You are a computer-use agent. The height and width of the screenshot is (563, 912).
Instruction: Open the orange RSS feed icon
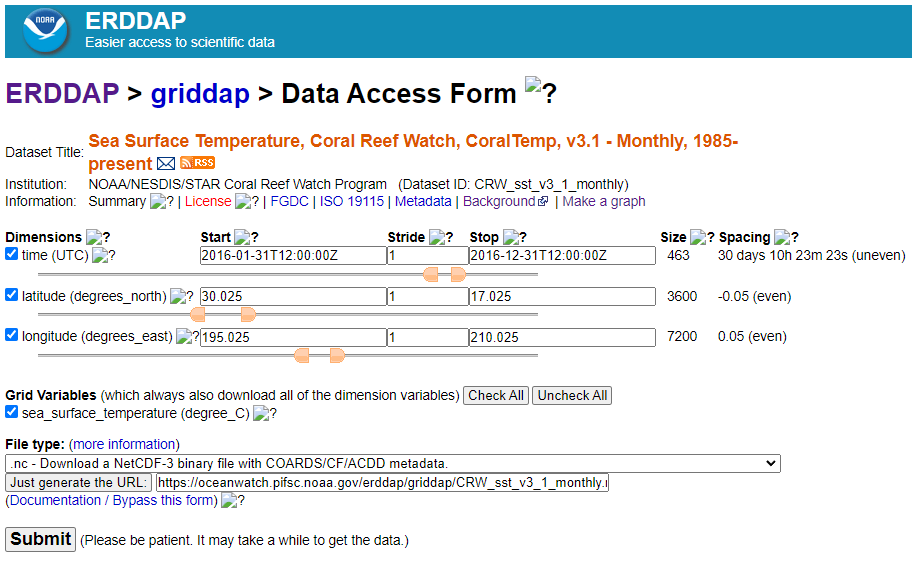click(197, 163)
